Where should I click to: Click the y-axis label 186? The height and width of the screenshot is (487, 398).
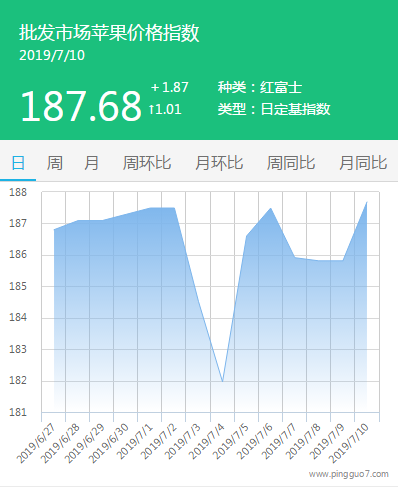(x=18, y=255)
